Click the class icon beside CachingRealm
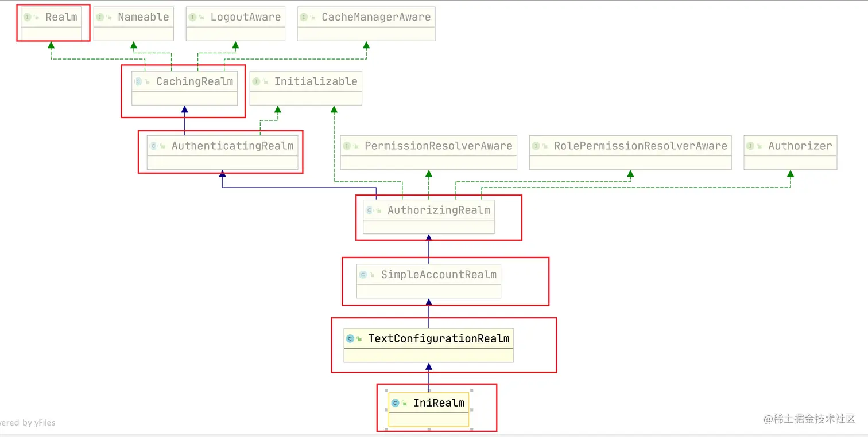The height and width of the screenshot is (437, 868). [138, 81]
